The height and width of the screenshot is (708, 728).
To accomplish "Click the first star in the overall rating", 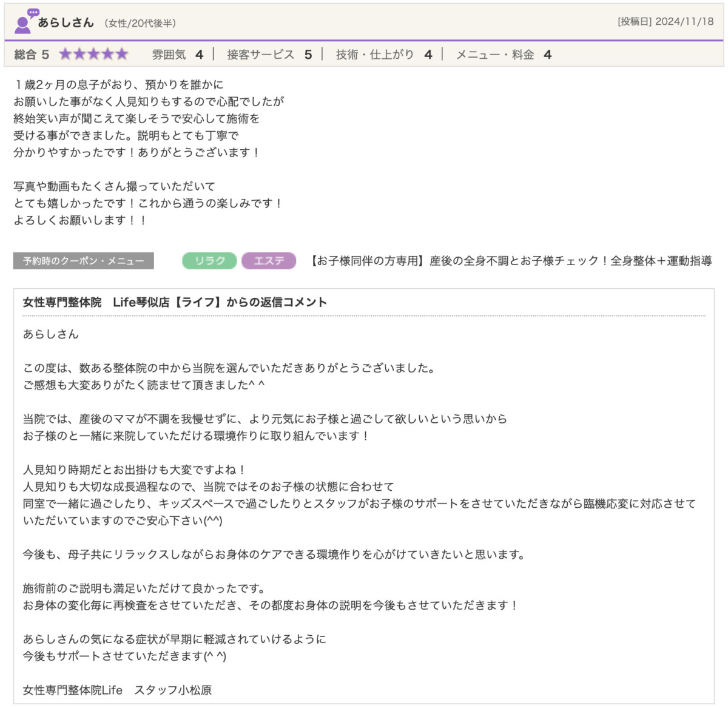I will pyautogui.click(x=65, y=55).
